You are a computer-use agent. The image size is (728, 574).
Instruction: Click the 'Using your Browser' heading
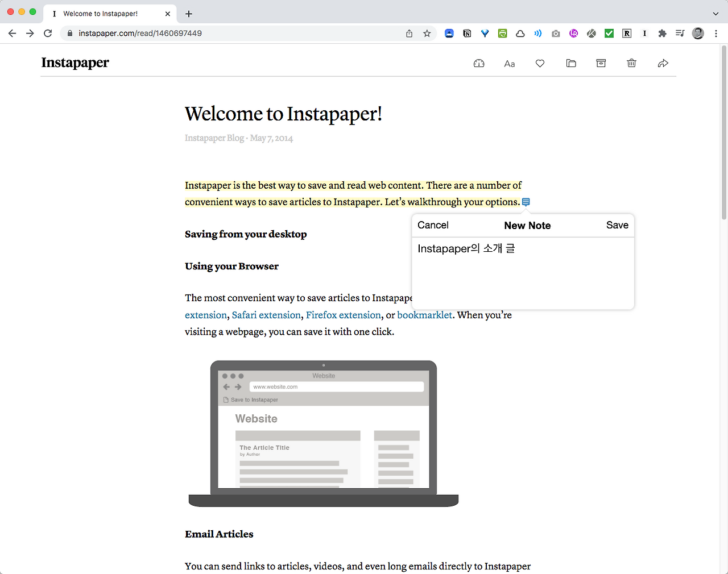pos(231,266)
